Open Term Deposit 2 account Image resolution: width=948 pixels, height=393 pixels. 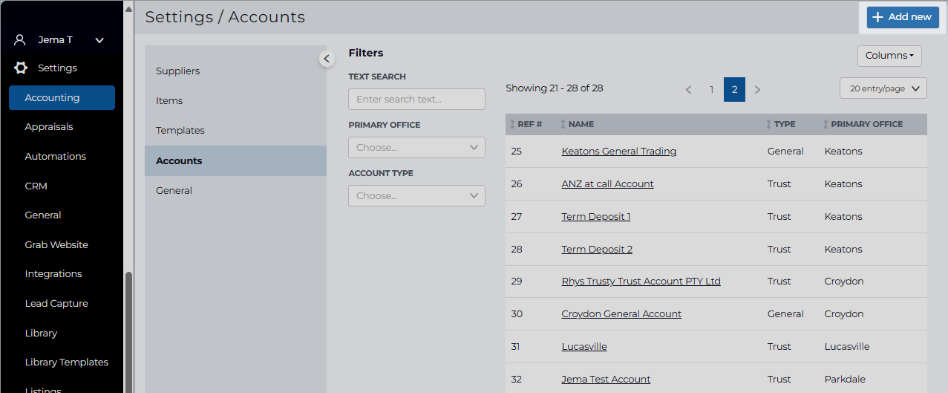[x=597, y=249]
